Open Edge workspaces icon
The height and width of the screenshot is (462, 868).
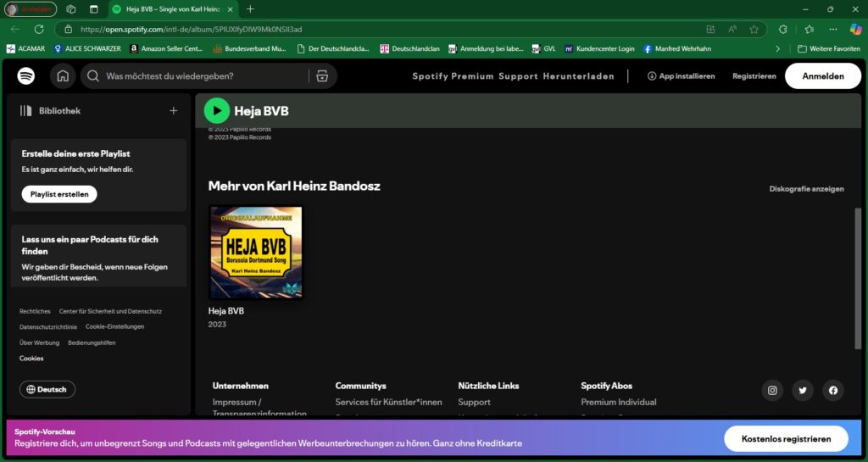[71, 8]
